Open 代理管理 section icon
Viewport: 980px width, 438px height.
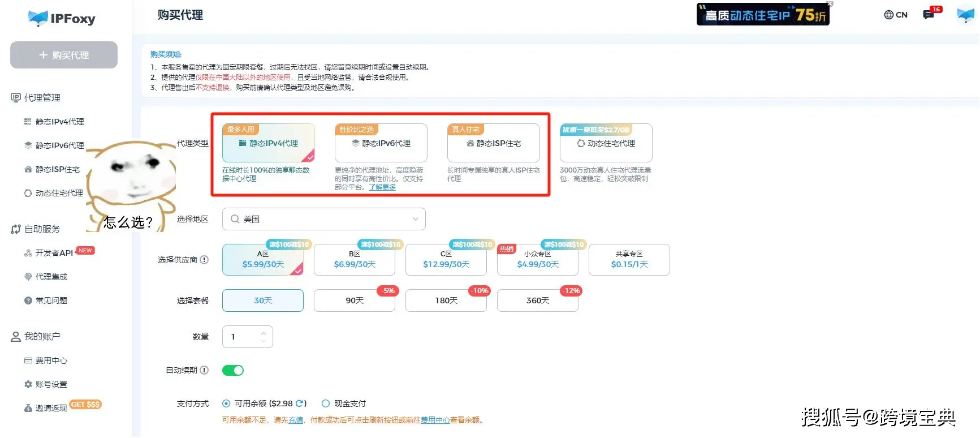[16, 97]
